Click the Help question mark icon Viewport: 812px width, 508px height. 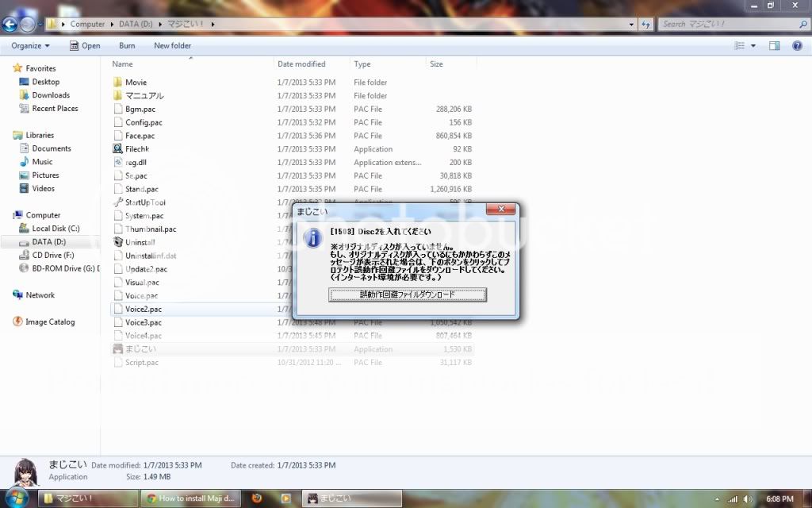(x=797, y=46)
